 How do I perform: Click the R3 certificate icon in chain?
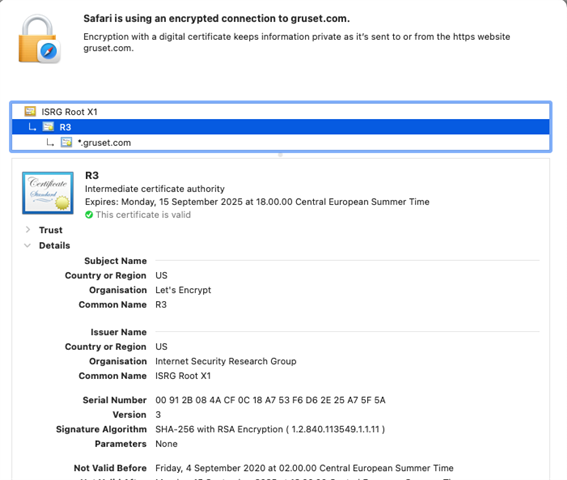coord(48,127)
